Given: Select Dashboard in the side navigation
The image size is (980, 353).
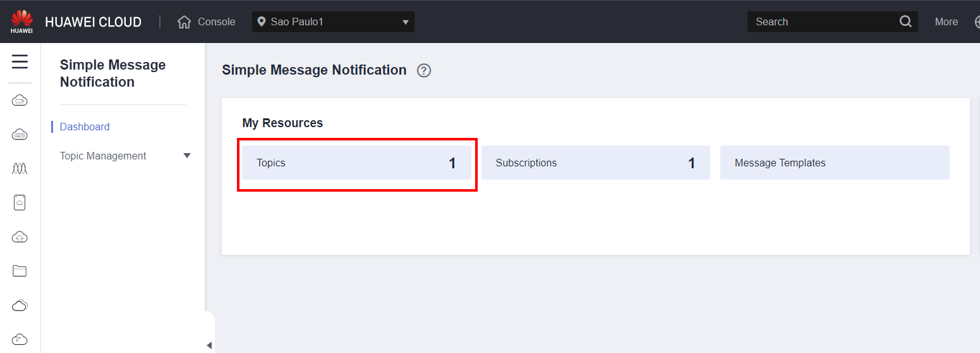Looking at the screenshot, I should point(85,127).
